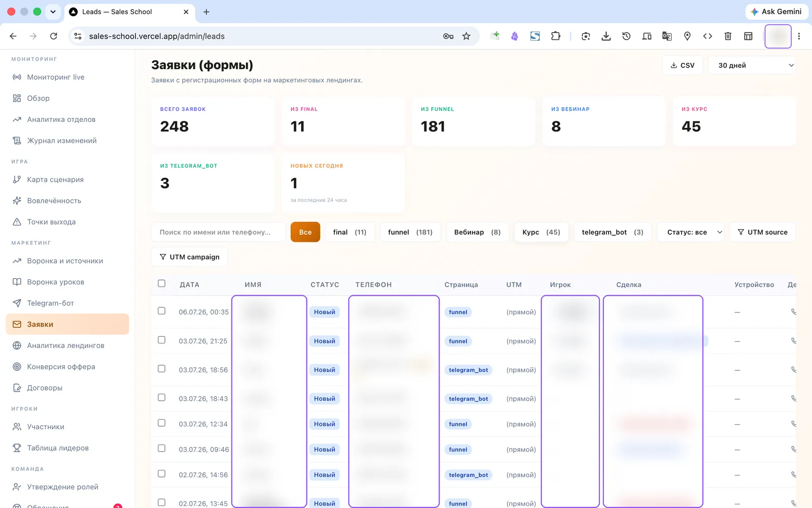Screen dimensions: 812x508
Task: Open Журнал изменений section
Action: [x=61, y=141]
